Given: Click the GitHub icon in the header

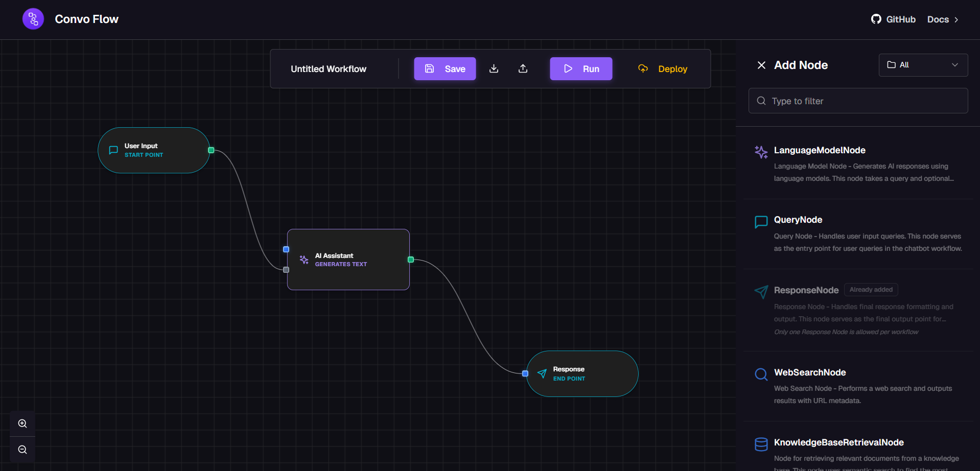Looking at the screenshot, I should click(x=876, y=18).
